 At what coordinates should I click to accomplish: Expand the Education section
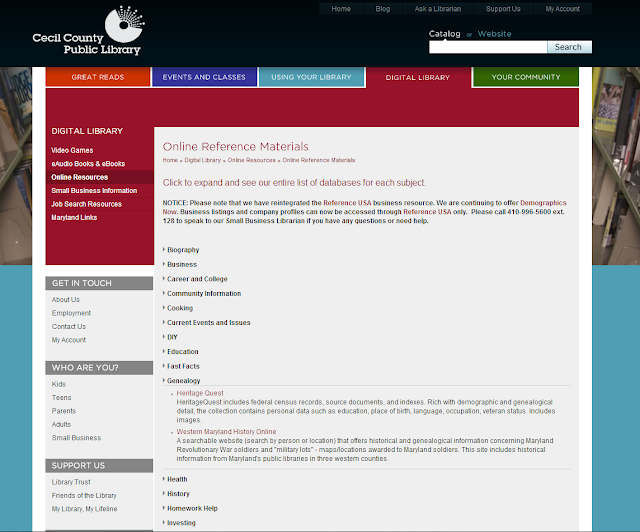182,352
